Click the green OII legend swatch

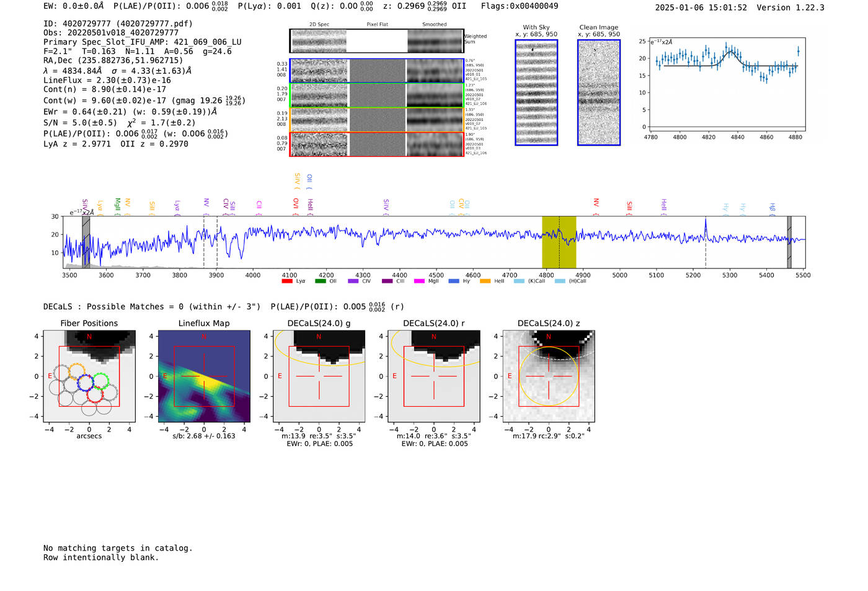tap(321, 281)
